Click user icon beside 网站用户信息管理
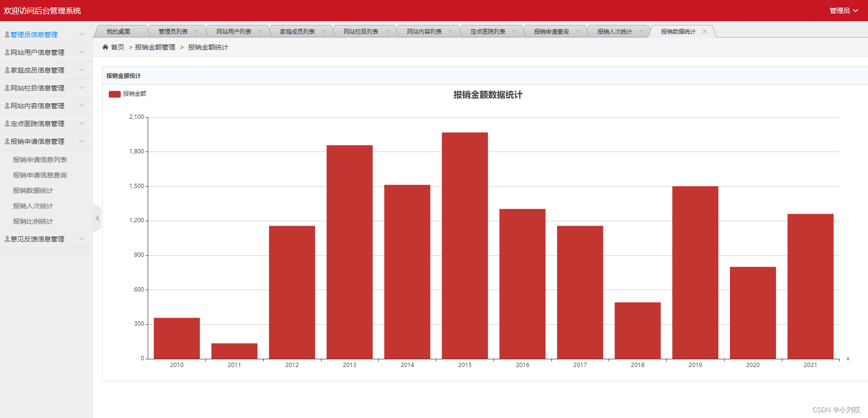This screenshot has height=418, width=868. point(7,52)
